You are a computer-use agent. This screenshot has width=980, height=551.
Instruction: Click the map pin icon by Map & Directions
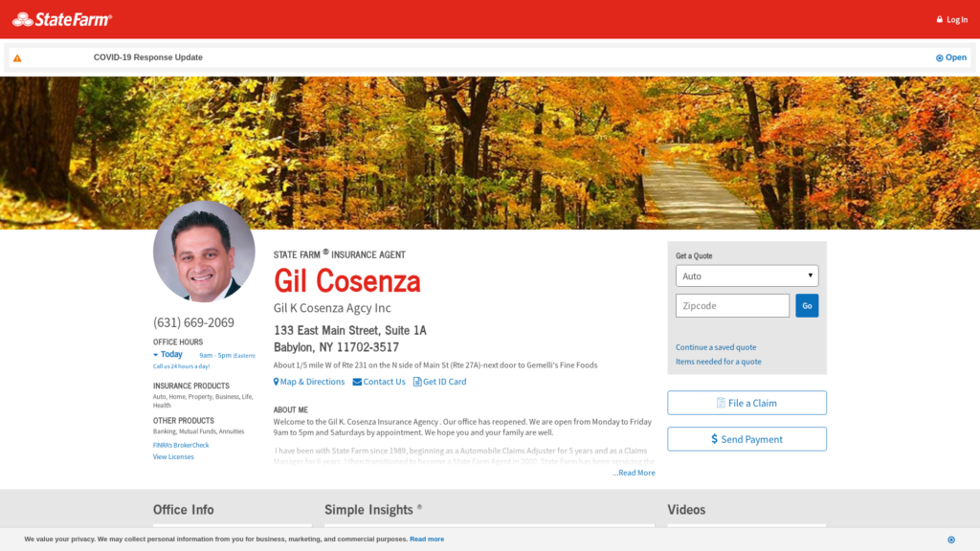[276, 382]
